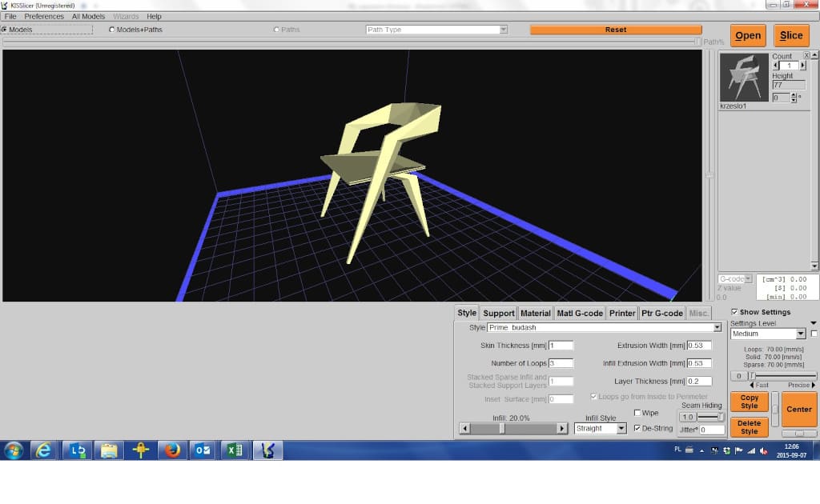Image resolution: width=820 pixels, height=504 pixels.
Task: Select the Models+Paths radio button
Action: pyautogui.click(x=111, y=30)
